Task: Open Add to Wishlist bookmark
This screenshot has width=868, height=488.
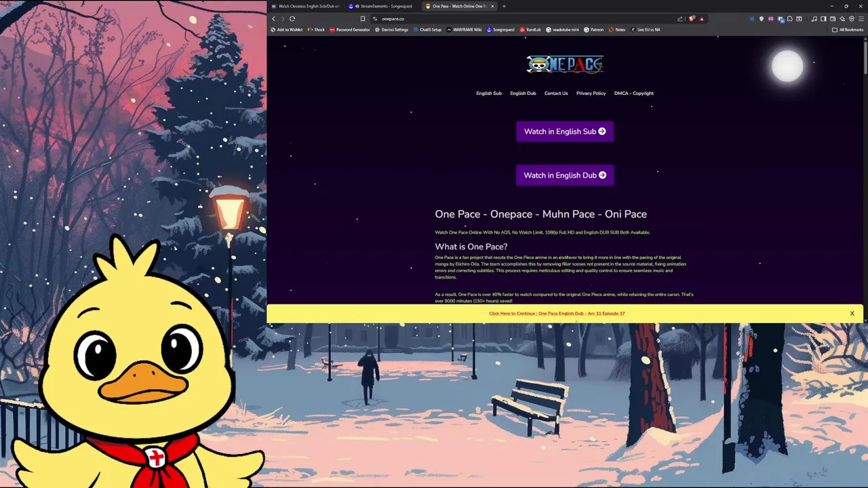Action: tap(287, 30)
